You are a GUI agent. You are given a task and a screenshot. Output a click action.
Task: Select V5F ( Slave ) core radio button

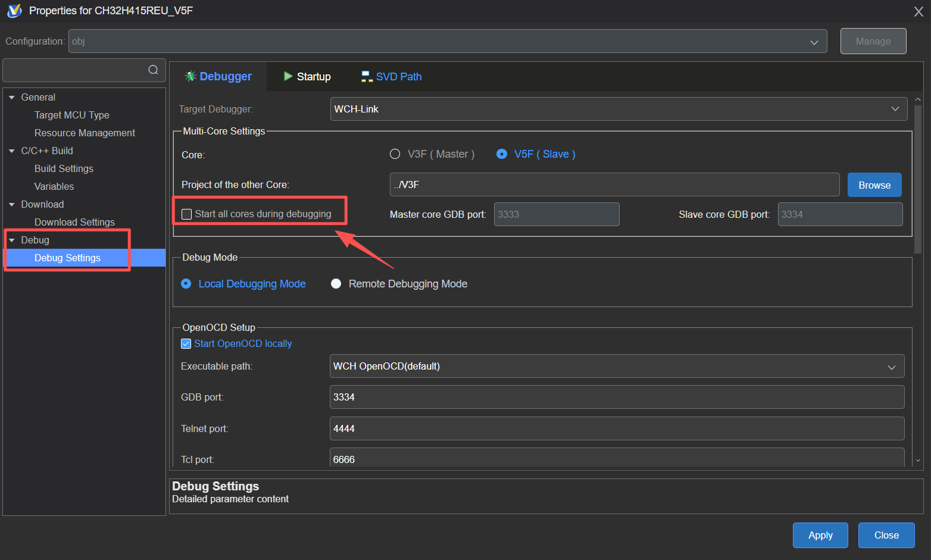click(x=502, y=154)
